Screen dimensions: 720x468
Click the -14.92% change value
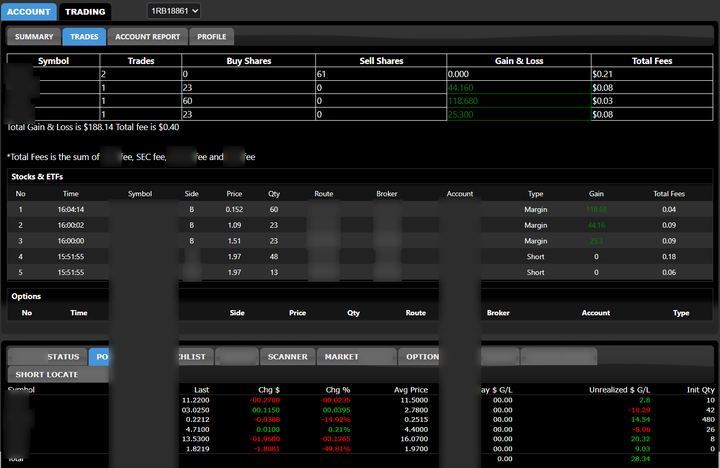tap(337, 419)
